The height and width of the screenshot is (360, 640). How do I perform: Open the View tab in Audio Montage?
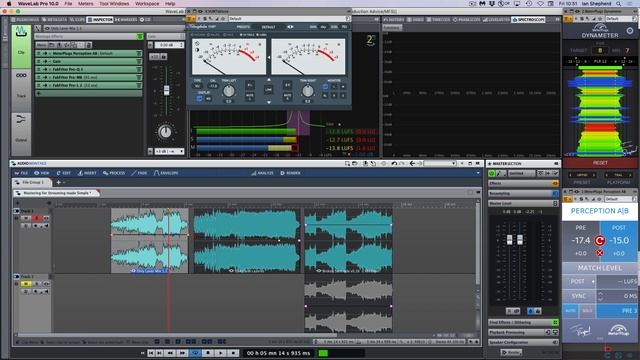[42, 173]
